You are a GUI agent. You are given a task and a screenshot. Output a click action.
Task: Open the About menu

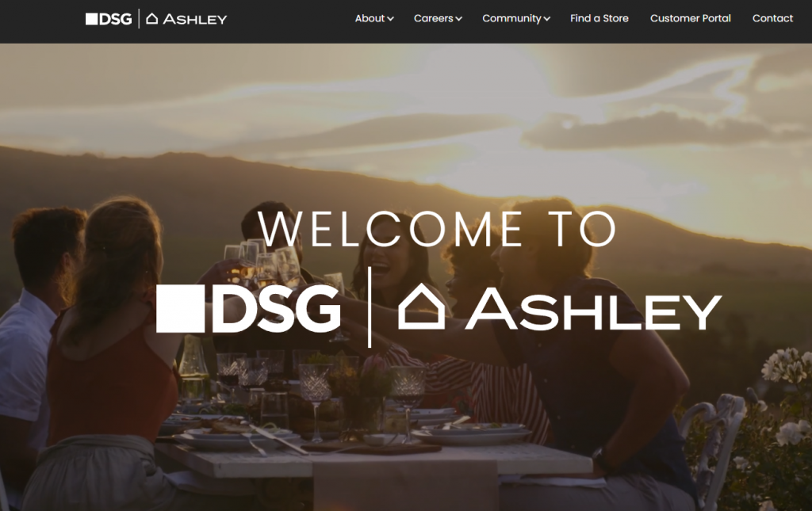coord(370,18)
